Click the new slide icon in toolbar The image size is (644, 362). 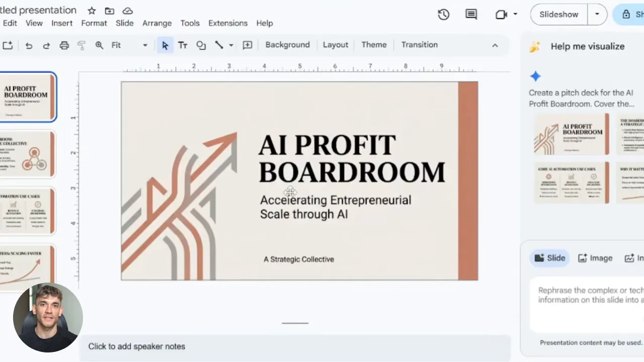coord(8,45)
